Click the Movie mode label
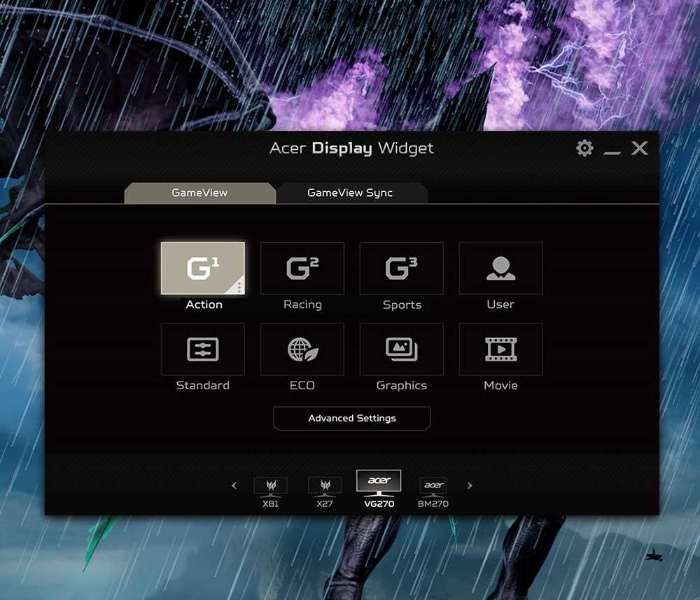This screenshot has width=700, height=600. [x=501, y=385]
